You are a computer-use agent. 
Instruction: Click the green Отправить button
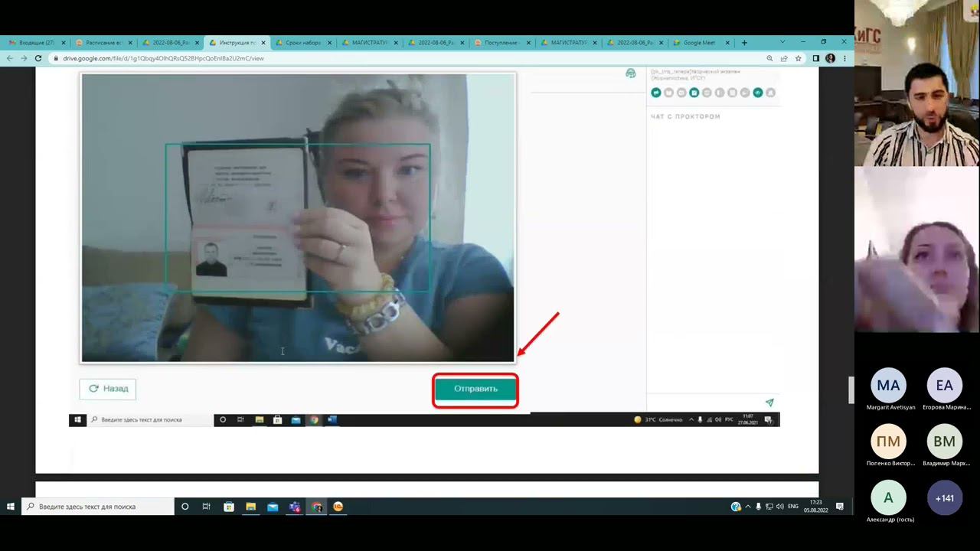pyautogui.click(x=475, y=389)
